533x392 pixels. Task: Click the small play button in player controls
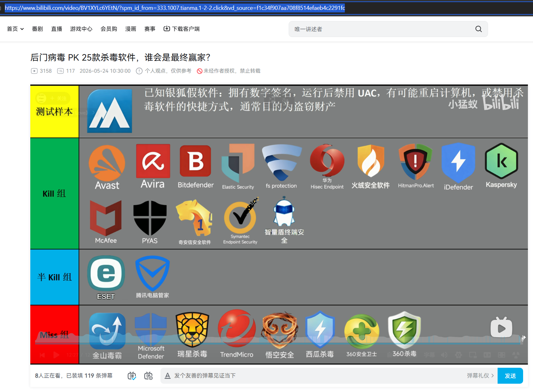[x=56, y=355]
